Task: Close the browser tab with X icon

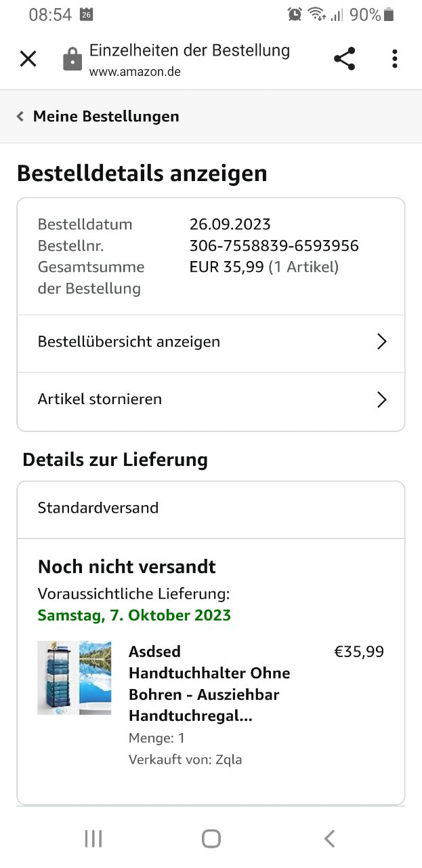Action: 28,59
